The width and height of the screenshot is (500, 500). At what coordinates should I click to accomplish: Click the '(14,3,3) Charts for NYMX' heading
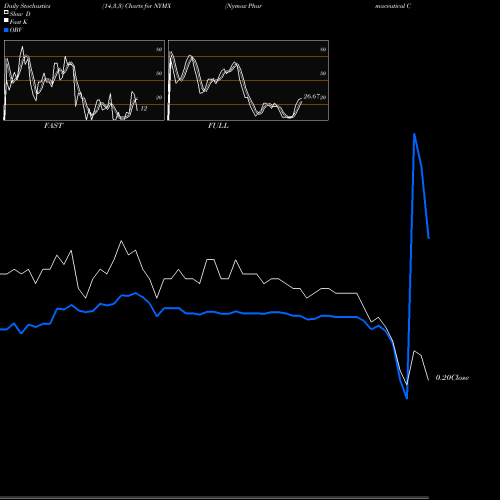(137, 6)
